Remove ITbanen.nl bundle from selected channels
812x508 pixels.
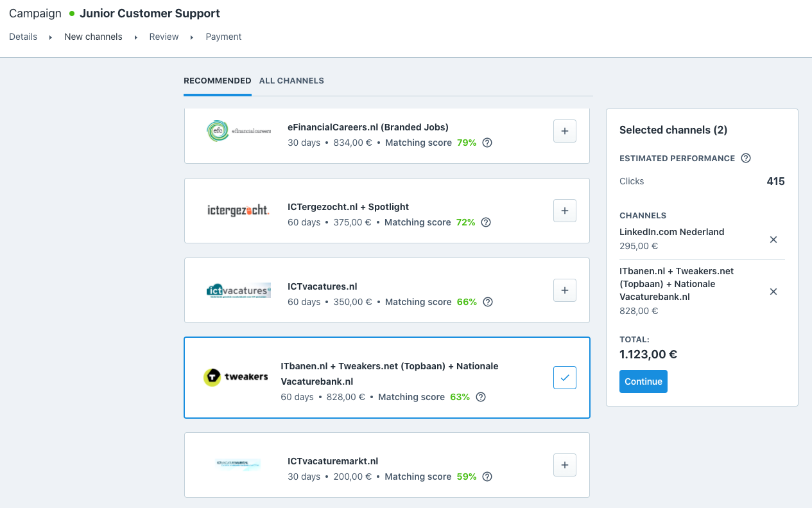tap(773, 292)
